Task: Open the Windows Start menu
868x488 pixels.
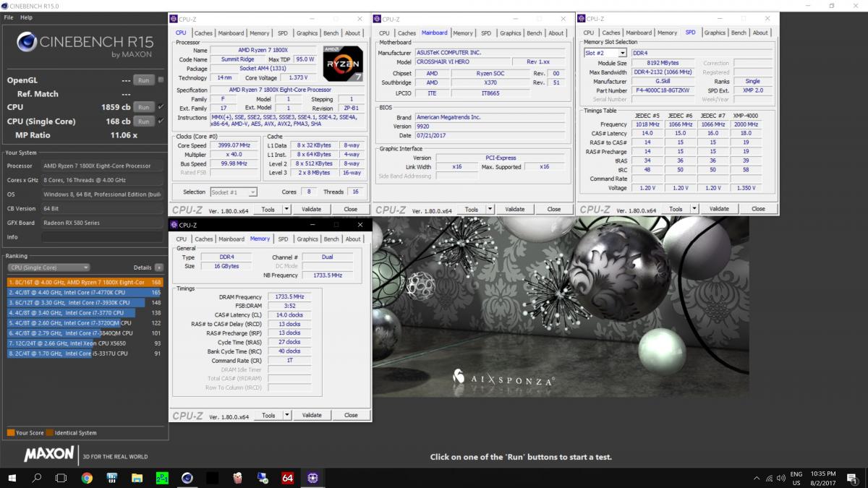Action: pyautogui.click(x=12, y=478)
